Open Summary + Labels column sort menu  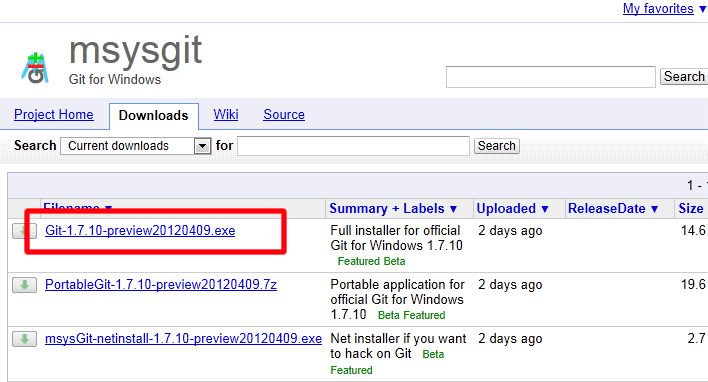(393, 209)
